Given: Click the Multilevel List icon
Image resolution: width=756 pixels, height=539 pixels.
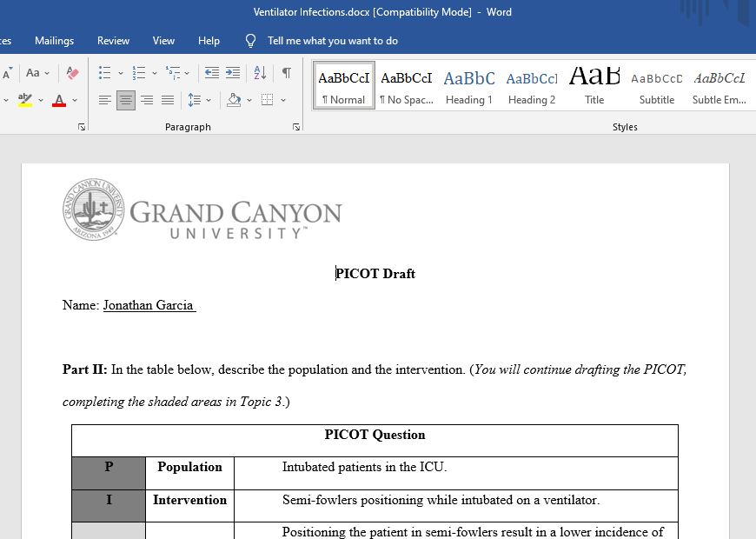Looking at the screenshot, I should 173,73.
